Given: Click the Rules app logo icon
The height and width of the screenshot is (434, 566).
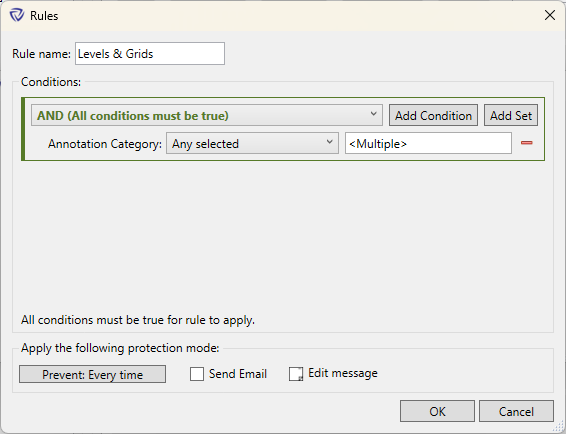Looking at the screenshot, I should (17, 16).
